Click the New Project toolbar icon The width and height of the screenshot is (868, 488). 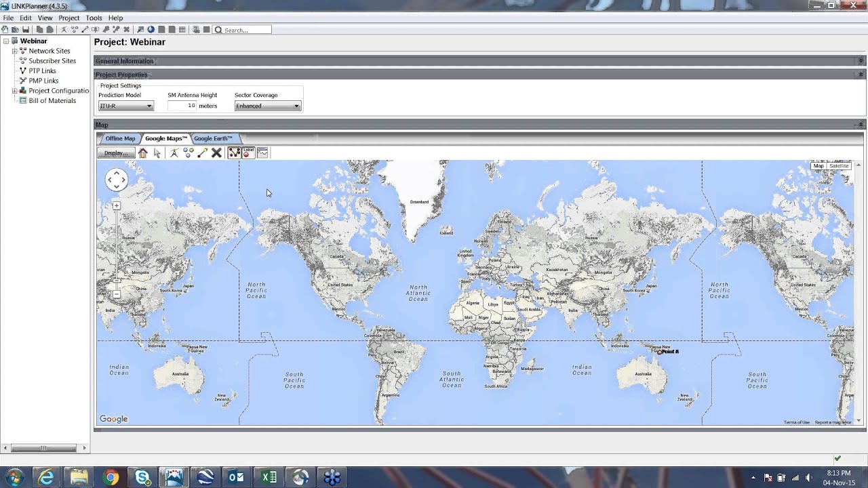(5, 30)
